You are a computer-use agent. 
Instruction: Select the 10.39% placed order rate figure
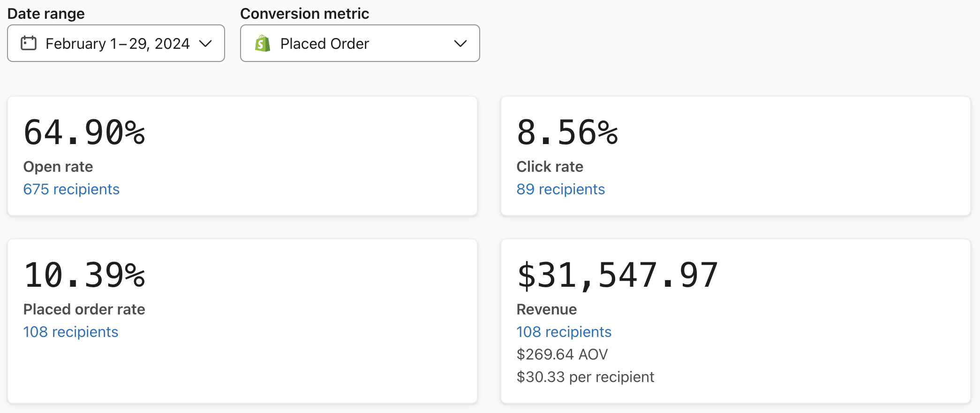tap(84, 275)
